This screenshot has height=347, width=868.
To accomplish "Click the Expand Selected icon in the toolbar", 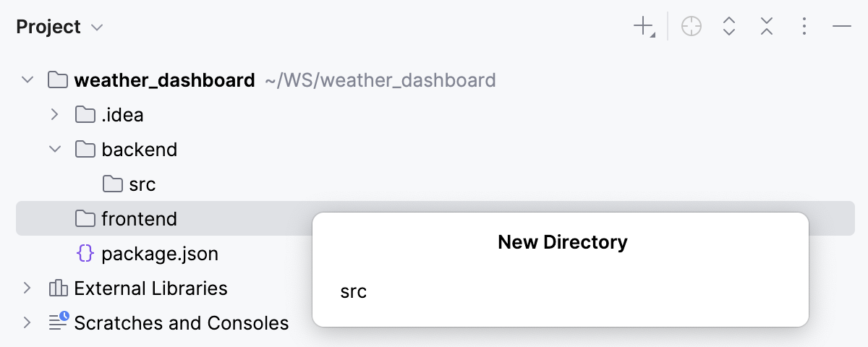I will 729,27.
